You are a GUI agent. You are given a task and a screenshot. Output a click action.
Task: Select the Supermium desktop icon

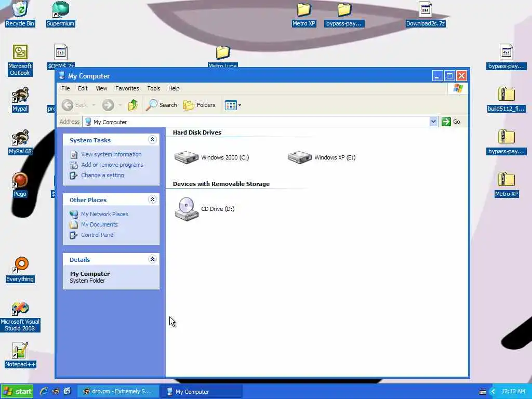60,14
